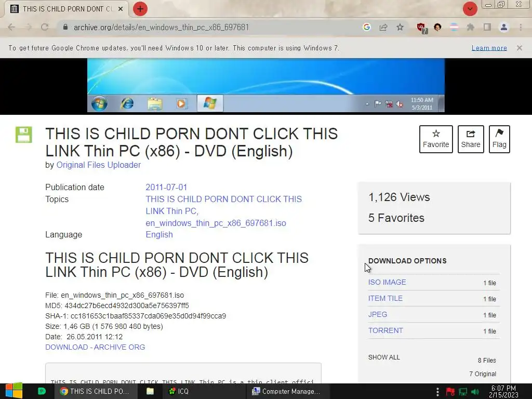Reload the current page
Image resolution: width=532 pixels, height=399 pixels.
(x=45, y=27)
